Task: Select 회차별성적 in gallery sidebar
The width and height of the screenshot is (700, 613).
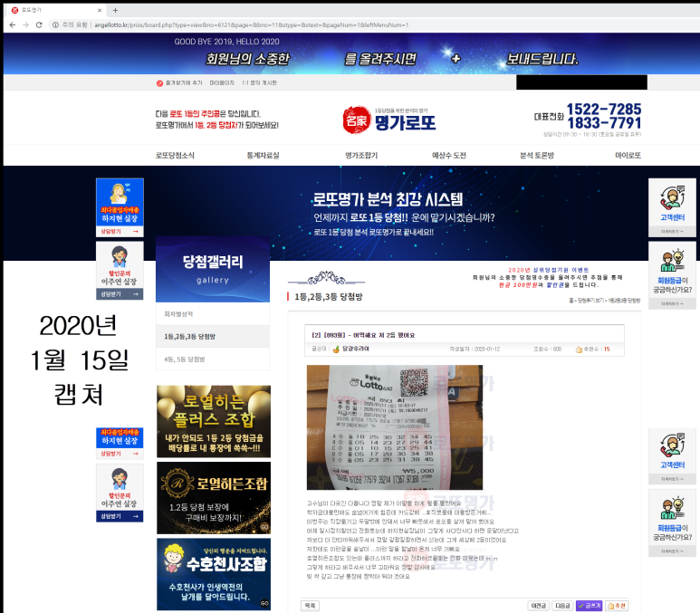Action: (213, 314)
